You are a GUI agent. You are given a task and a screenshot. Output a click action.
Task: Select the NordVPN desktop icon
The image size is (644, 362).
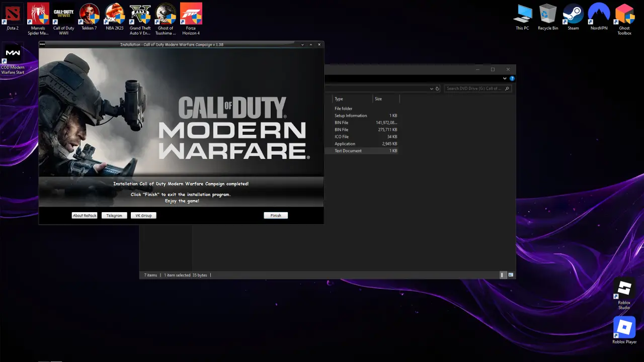pos(599,17)
